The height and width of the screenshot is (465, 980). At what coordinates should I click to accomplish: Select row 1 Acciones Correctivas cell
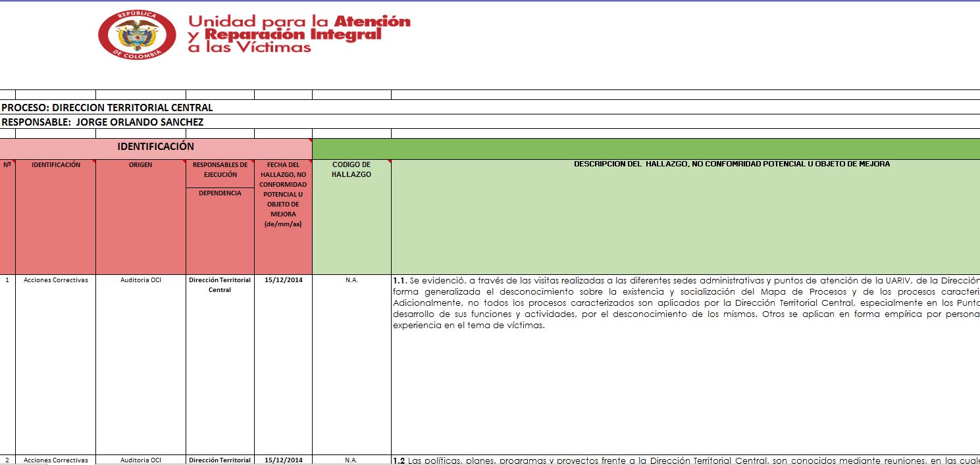click(x=55, y=364)
